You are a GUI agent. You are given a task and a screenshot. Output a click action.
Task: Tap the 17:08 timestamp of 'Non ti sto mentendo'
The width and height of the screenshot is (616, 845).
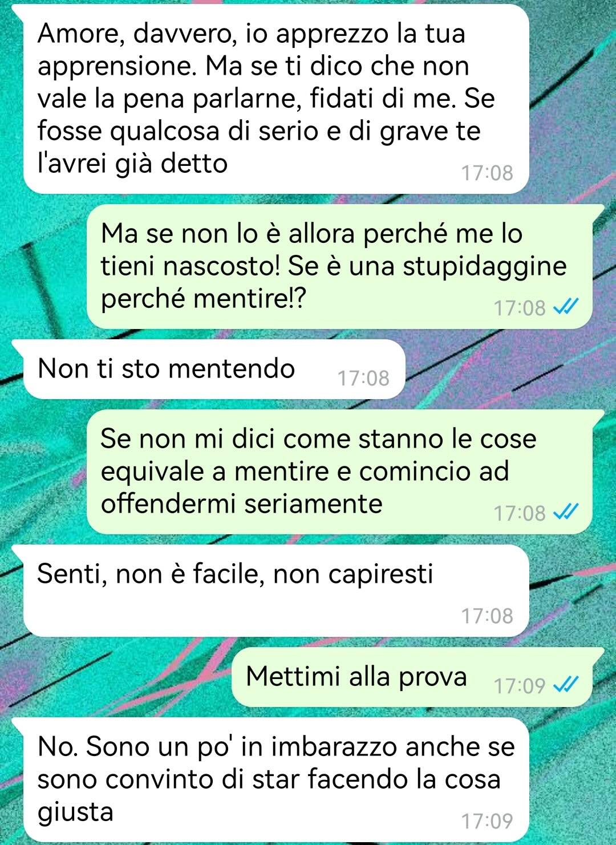363,378
